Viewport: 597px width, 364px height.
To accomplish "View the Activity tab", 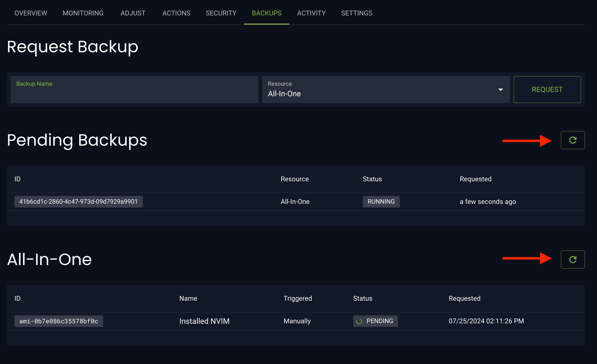I will pos(311,13).
